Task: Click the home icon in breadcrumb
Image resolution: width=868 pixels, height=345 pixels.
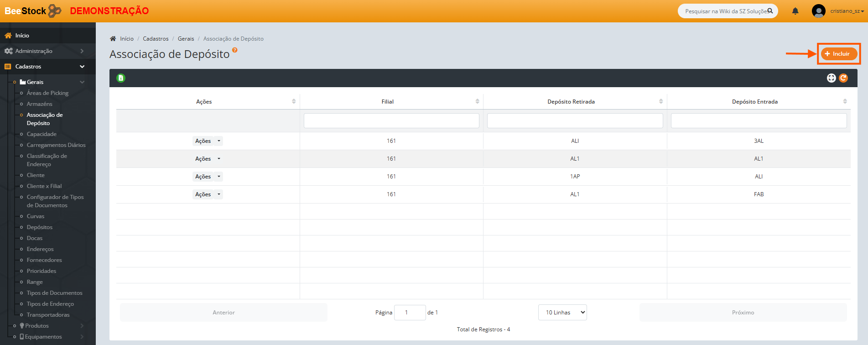Action: coord(113,39)
